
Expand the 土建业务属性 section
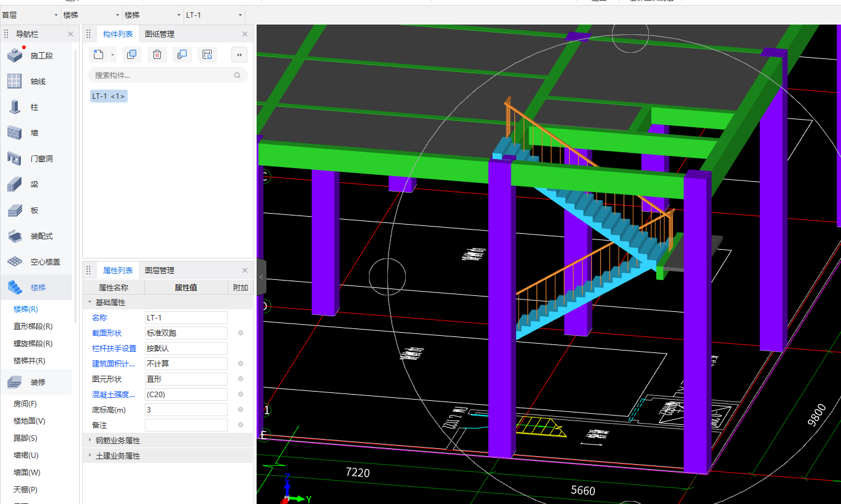tap(90, 456)
